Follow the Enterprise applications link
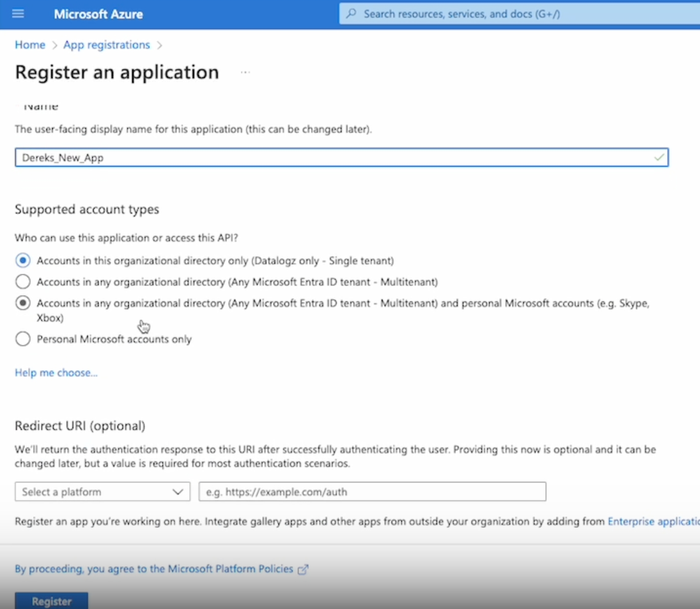The height and width of the screenshot is (609, 700). [653, 522]
